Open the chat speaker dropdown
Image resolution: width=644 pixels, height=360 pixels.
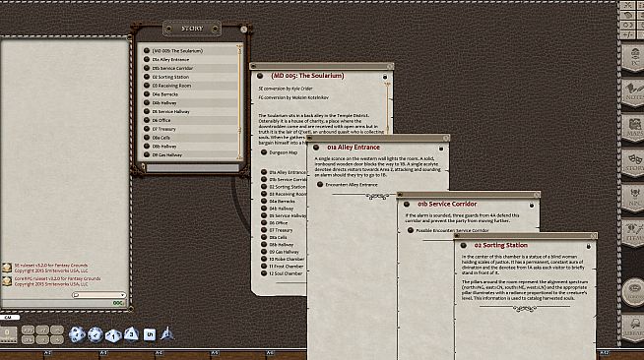click(x=99, y=295)
